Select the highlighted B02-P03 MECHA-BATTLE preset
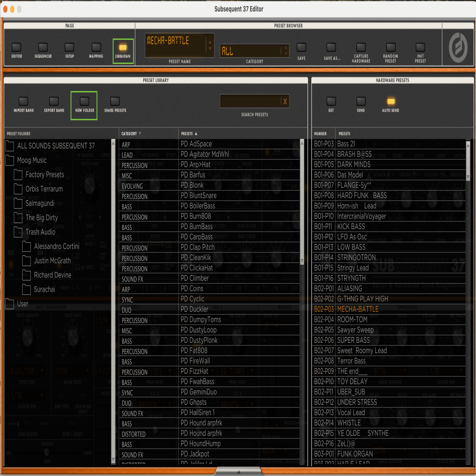The height and width of the screenshot is (476, 476). pyautogui.click(x=389, y=309)
